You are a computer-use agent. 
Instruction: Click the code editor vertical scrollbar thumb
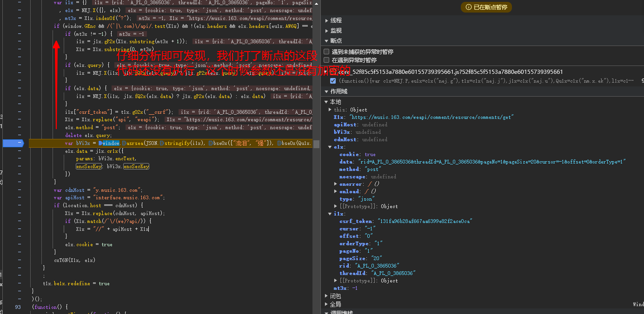coord(316,144)
